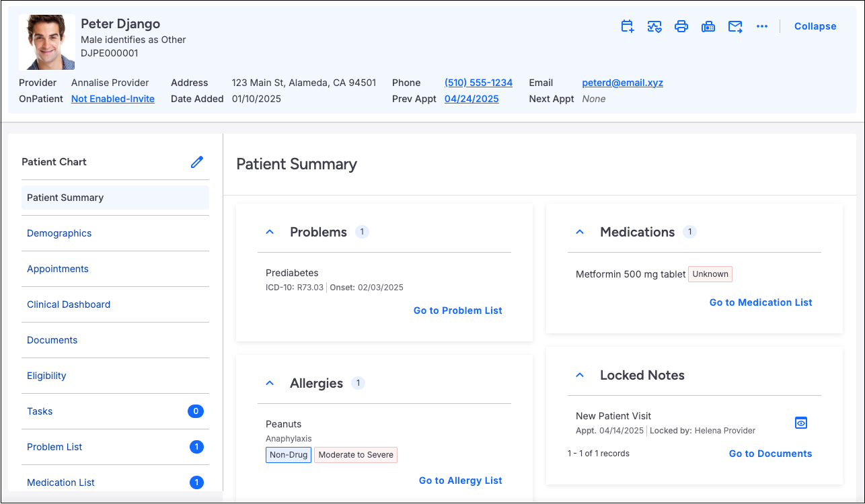Screen dimensions: 865x504
Task: Click the Problem List count badge
Action: click(196, 447)
